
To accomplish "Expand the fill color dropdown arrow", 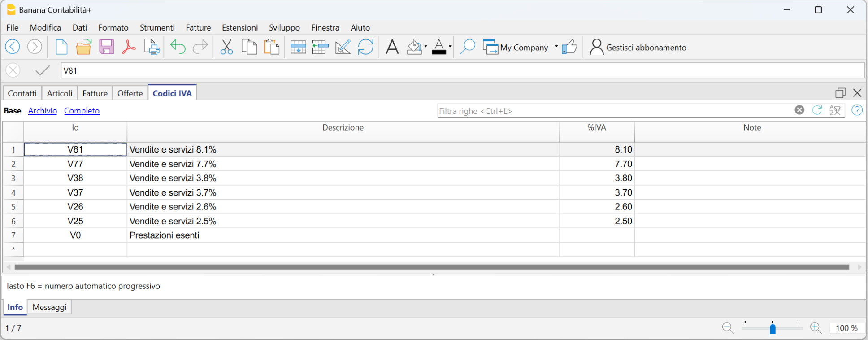I will click(x=425, y=47).
